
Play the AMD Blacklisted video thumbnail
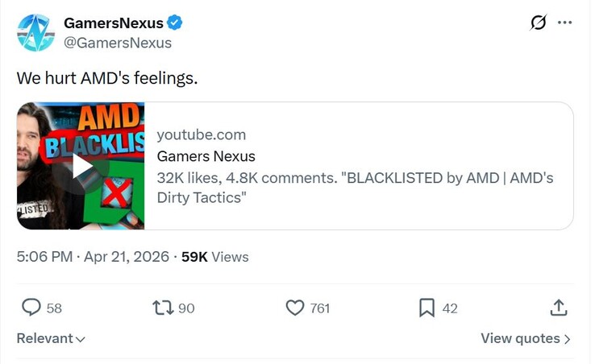[81, 166]
